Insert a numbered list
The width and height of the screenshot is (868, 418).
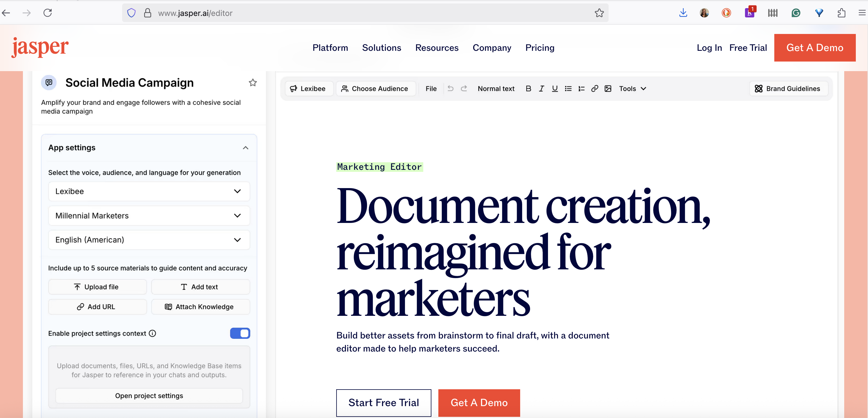coord(581,89)
